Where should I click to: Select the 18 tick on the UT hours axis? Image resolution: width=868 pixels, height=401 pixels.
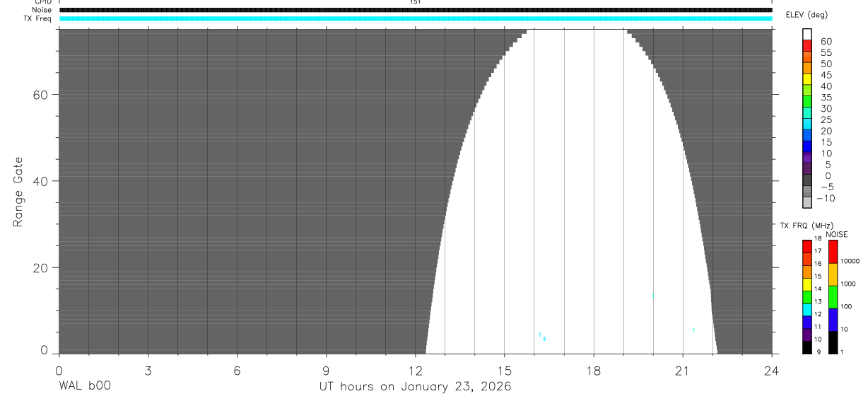pos(593,370)
